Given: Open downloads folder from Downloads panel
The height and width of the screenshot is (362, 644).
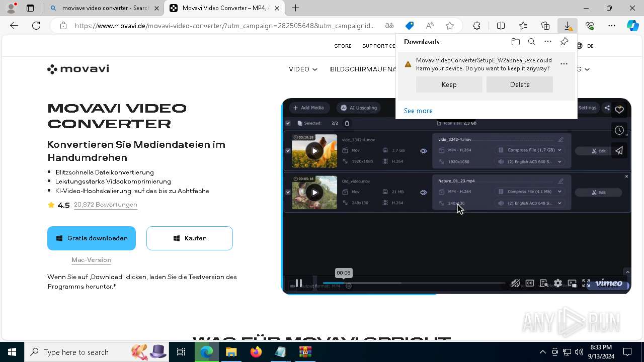Looking at the screenshot, I should pyautogui.click(x=515, y=42).
